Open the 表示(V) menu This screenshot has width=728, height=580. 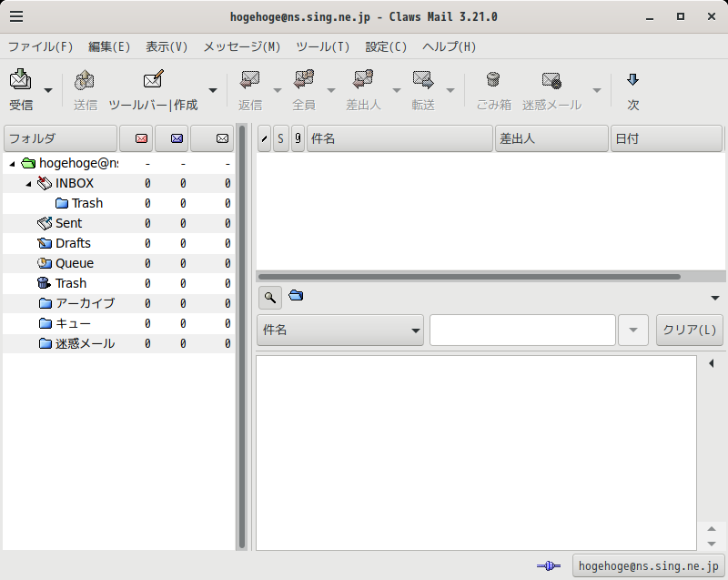[x=167, y=47]
